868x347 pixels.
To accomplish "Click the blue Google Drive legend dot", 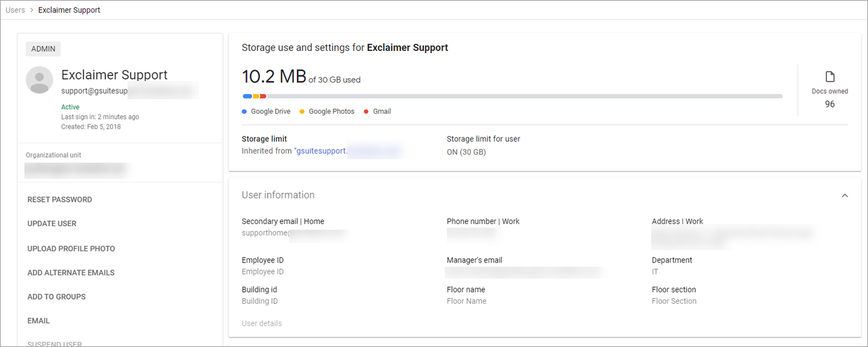I will tap(245, 112).
